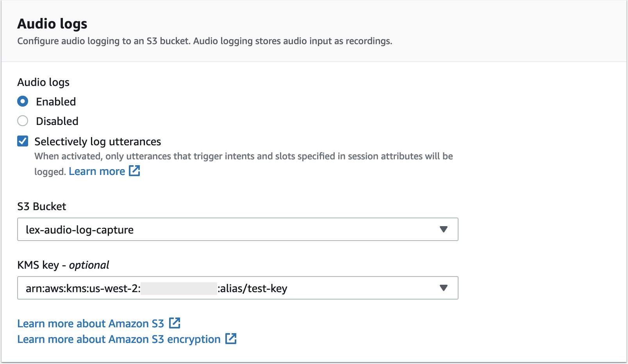Expand the S3 Bucket dropdown arrow
This screenshot has height=364, width=628.
443,229
